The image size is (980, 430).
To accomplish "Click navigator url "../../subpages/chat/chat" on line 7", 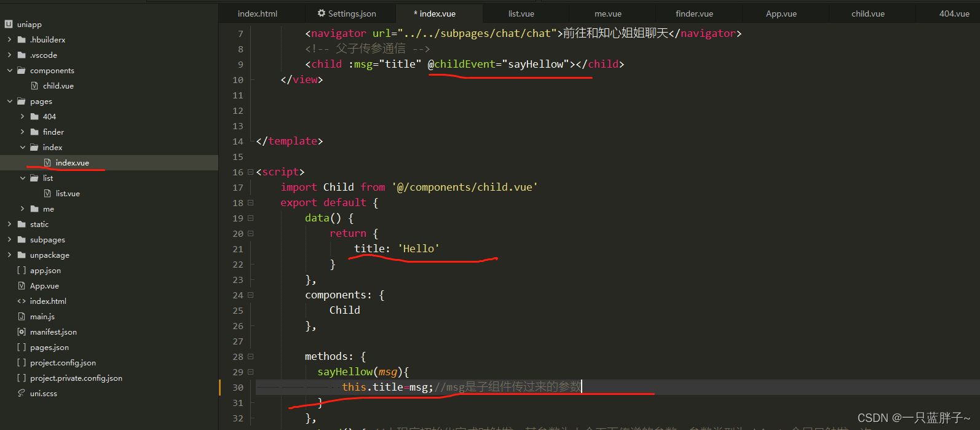I will coord(477,33).
